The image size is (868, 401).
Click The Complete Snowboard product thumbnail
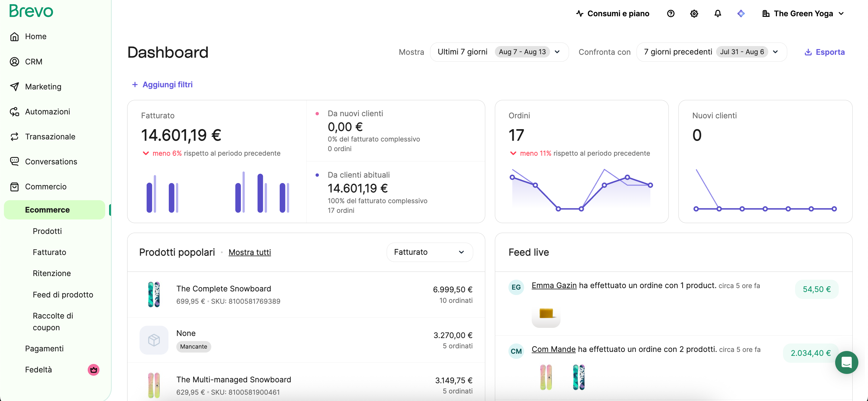pyautogui.click(x=154, y=295)
